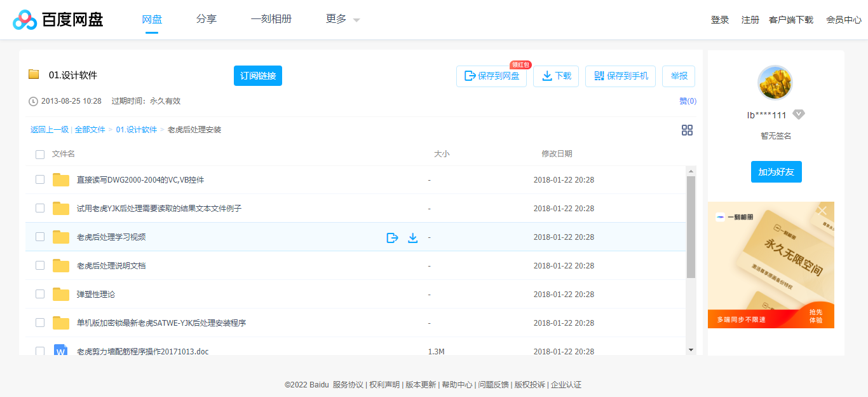The image size is (868, 397).
Task: Check the 直接读写DWG2000-2004 row checkbox
Action: 40,179
